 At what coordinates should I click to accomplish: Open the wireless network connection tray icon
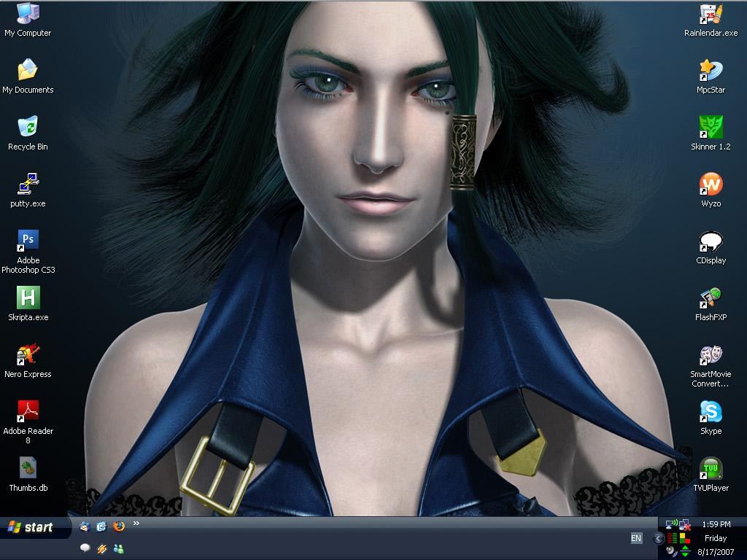point(672,525)
